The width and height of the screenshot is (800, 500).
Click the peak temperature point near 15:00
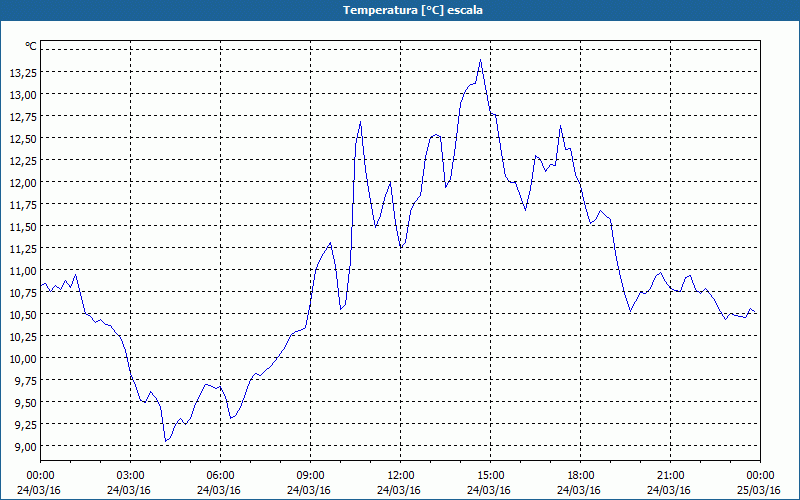click(480, 60)
